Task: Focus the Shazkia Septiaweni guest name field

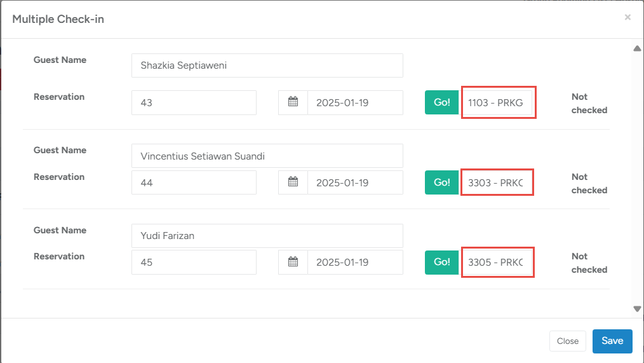Action: 267,65
